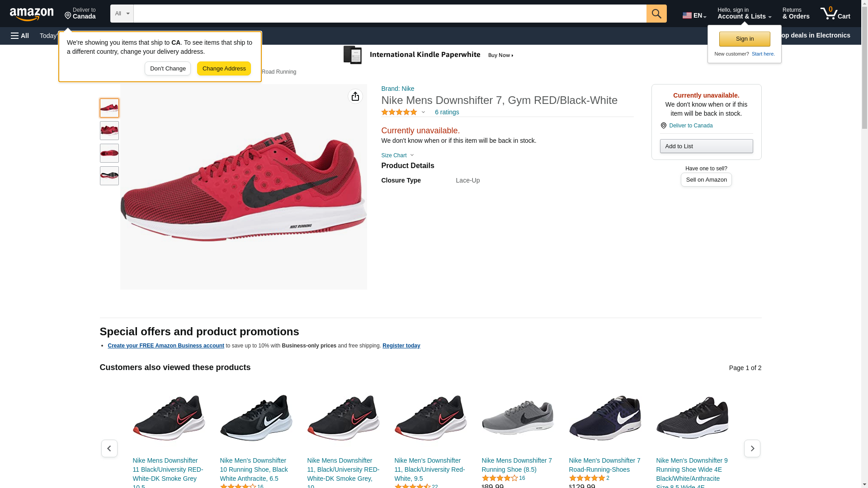This screenshot has height=488, width=868.
Task: Open Deliver to Canada location selector
Action: coord(80,14)
